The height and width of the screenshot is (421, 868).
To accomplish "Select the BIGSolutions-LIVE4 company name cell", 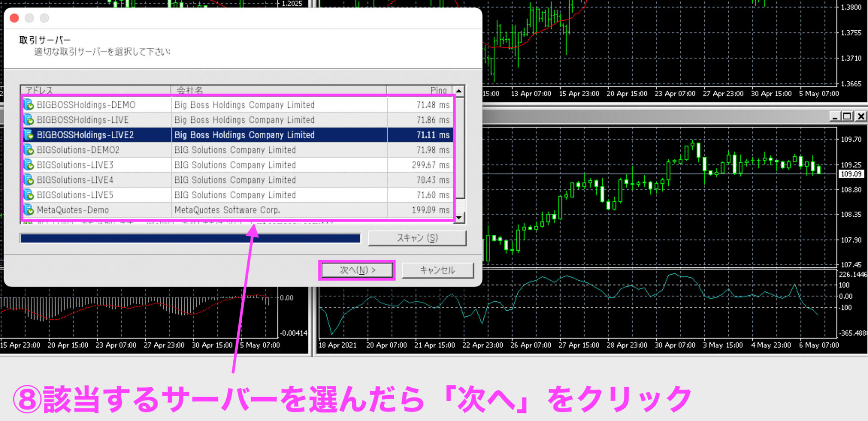I will [278, 180].
